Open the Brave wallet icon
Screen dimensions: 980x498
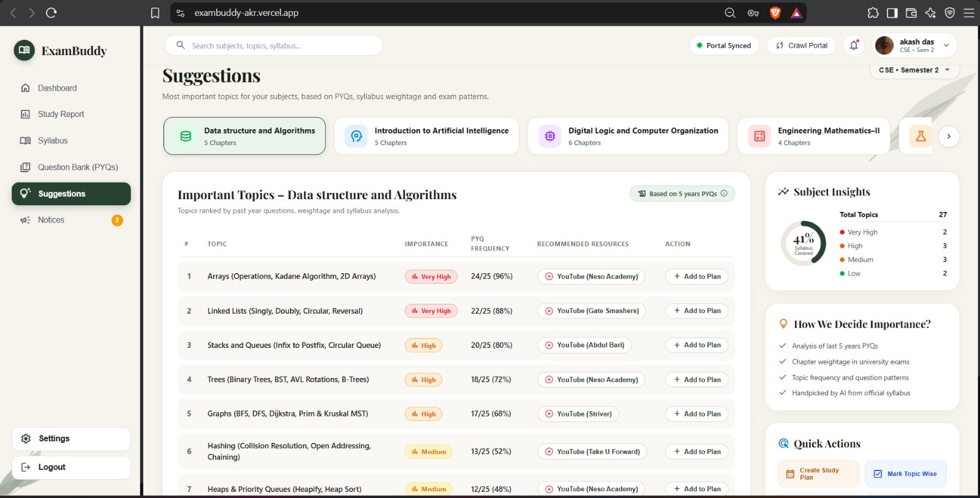pyautogui.click(x=911, y=13)
